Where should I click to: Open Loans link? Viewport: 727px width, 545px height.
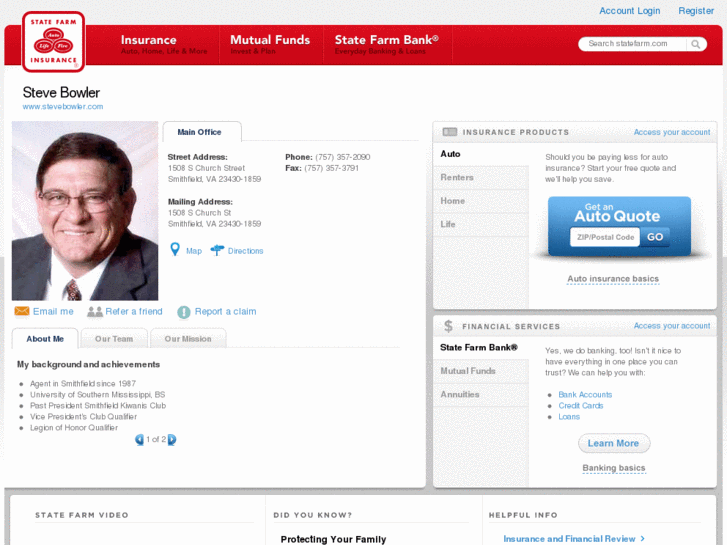pos(569,417)
